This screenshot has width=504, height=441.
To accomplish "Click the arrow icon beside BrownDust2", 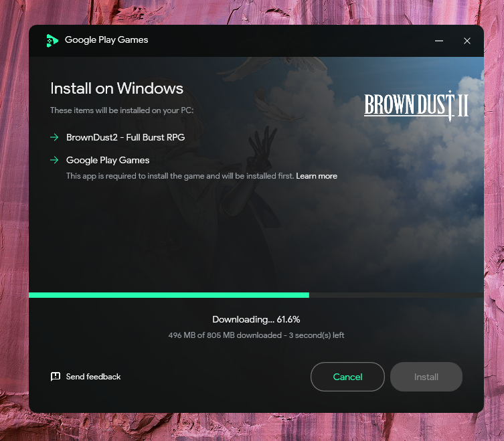I will [x=54, y=137].
